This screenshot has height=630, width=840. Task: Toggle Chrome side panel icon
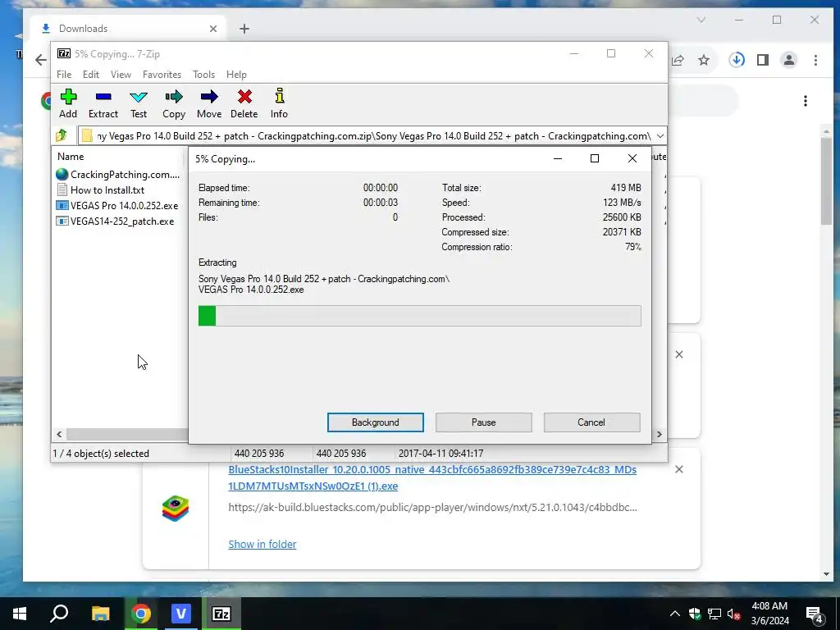click(763, 60)
